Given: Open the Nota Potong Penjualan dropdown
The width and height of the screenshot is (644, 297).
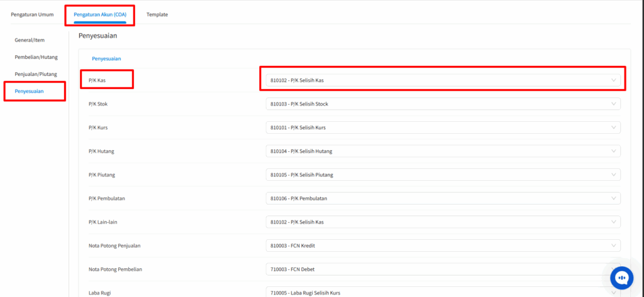Looking at the screenshot, I should point(443,246).
